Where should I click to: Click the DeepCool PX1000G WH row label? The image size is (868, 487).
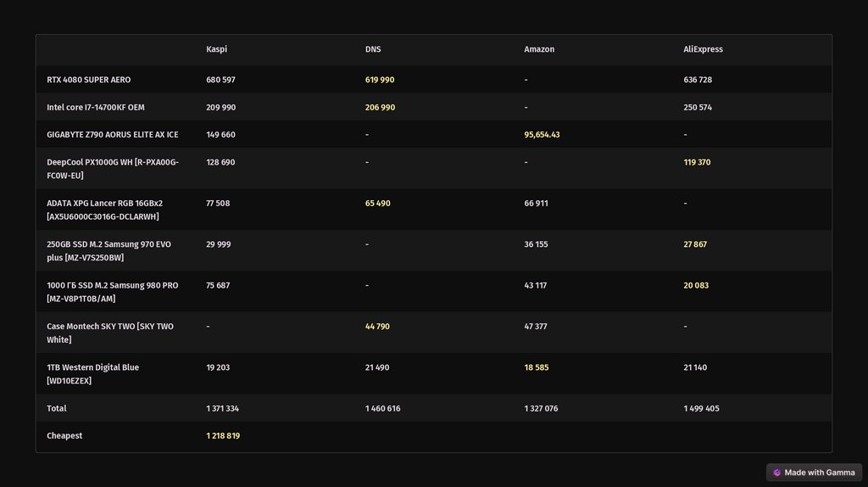coord(113,168)
